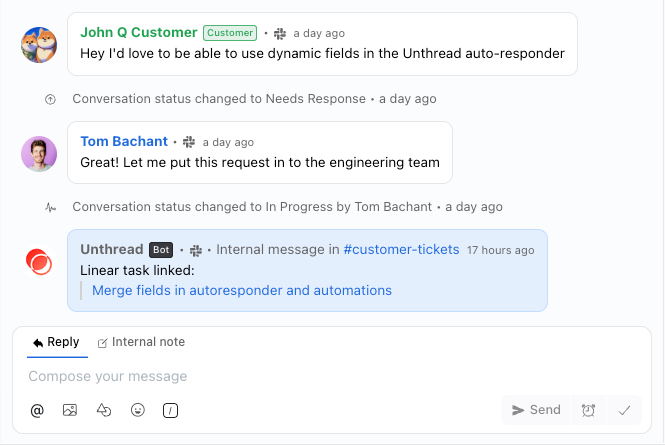The width and height of the screenshot is (665, 445).
Task: Click the slash command icon
Action: [x=171, y=410]
